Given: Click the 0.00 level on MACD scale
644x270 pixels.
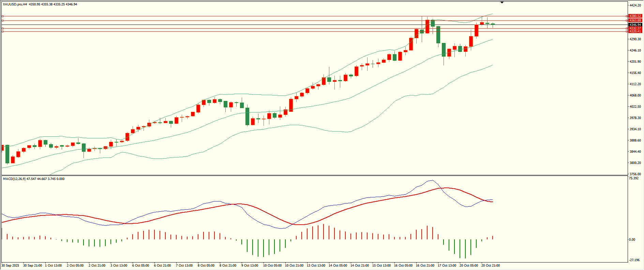Looking at the screenshot, I should pyautogui.click(x=632, y=240).
